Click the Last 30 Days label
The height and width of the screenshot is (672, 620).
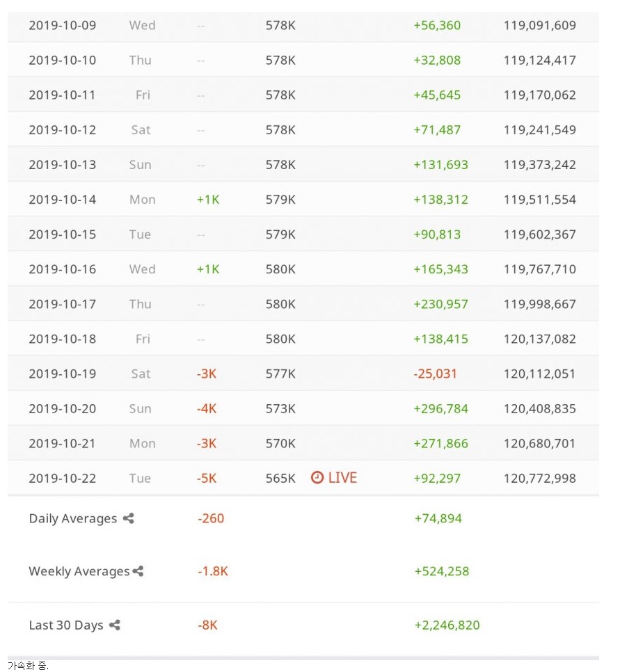click(x=66, y=625)
